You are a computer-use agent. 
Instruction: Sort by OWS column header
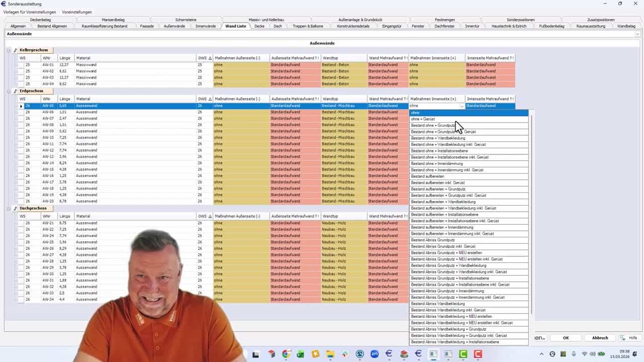click(204, 58)
